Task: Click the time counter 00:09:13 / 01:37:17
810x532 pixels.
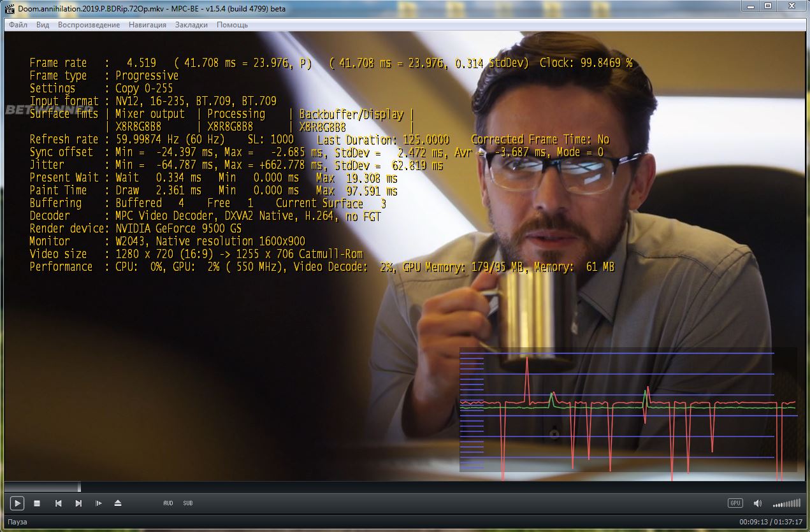Action: point(770,522)
